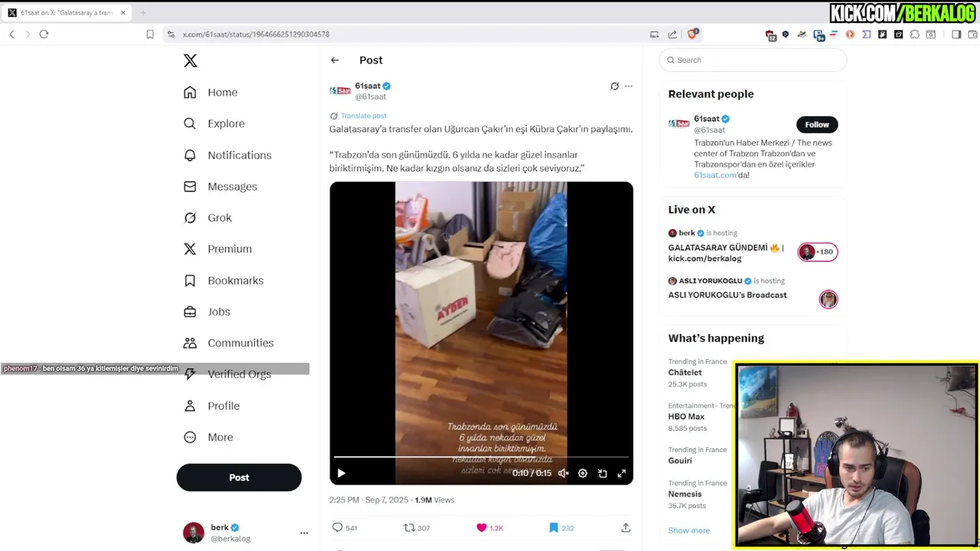Open the extensions puzzle icon
Screen dimensions: 980x551
[915, 34]
